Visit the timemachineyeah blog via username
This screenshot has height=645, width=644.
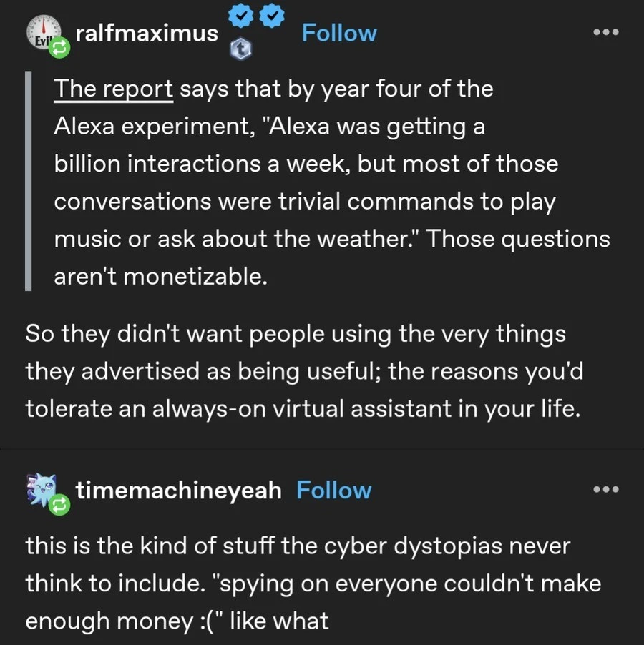(179, 491)
